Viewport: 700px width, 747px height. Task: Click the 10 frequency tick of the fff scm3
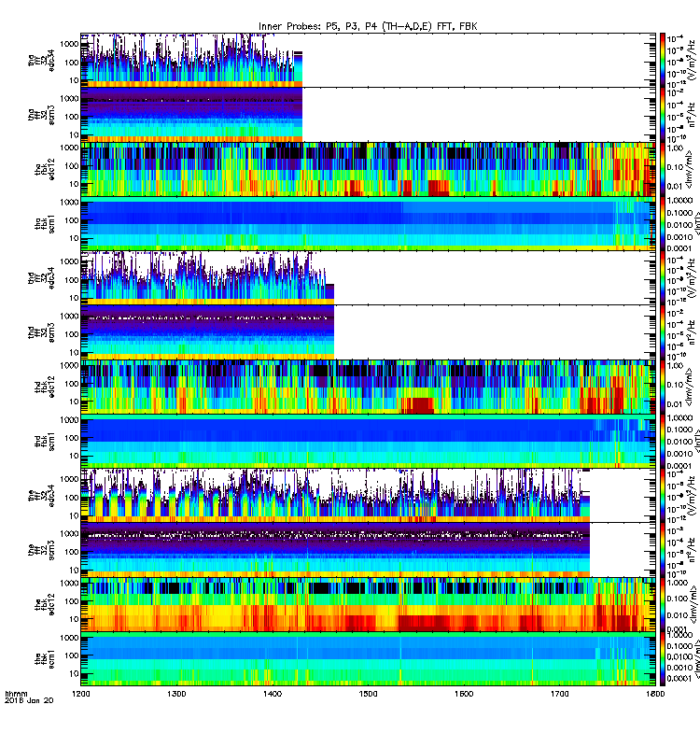tap(74, 571)
